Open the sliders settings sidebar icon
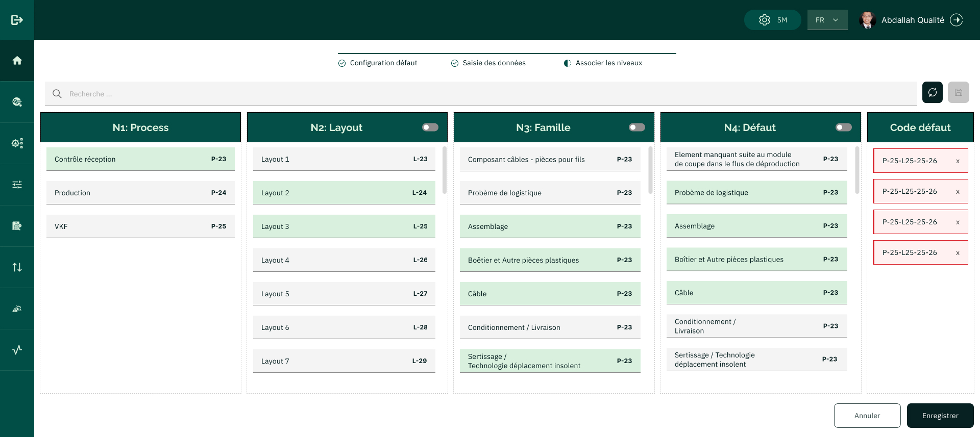 coord(17,185)
